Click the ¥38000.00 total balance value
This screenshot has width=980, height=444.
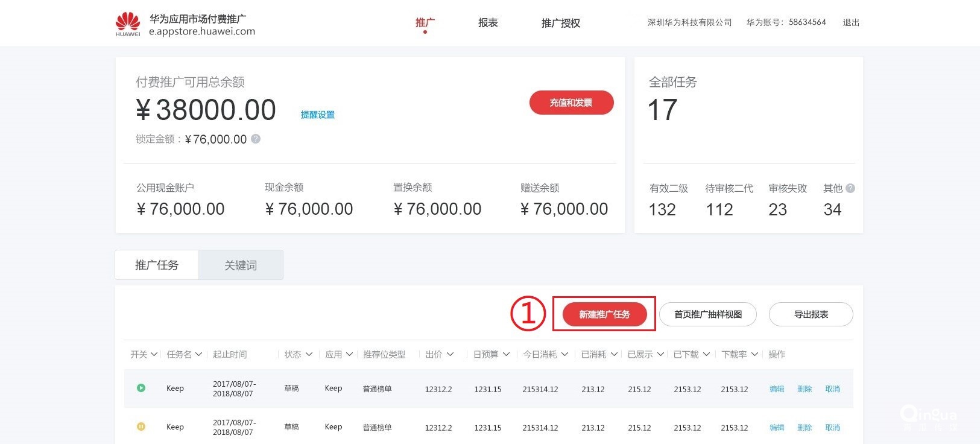[206, 110]
